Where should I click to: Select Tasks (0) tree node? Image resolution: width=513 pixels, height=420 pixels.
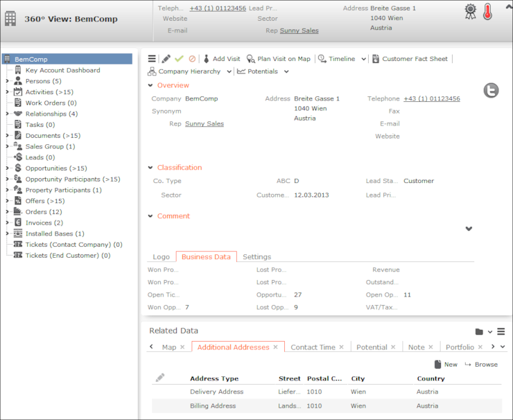[40, 125]
